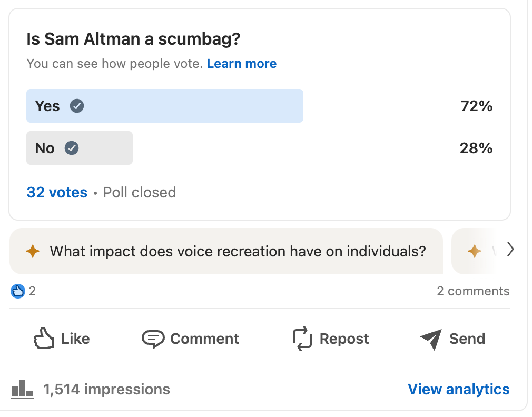The image size is (532, 417).
Task: Click the thumbs-up Like icon
Action: pos(44,339)
